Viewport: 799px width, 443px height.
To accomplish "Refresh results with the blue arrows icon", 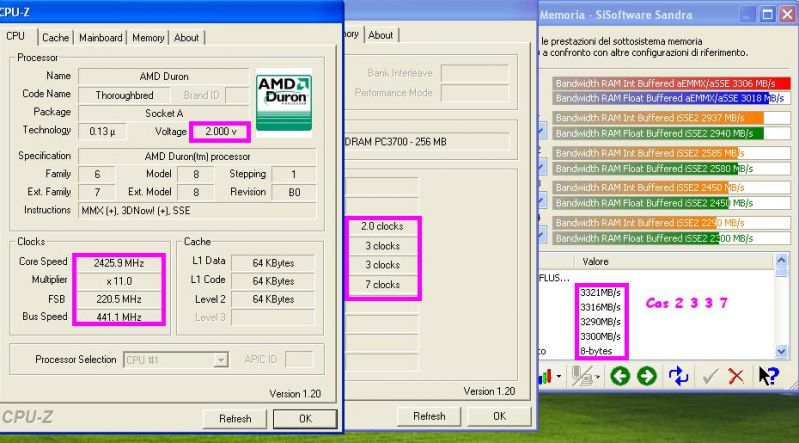I will point(678,376).
